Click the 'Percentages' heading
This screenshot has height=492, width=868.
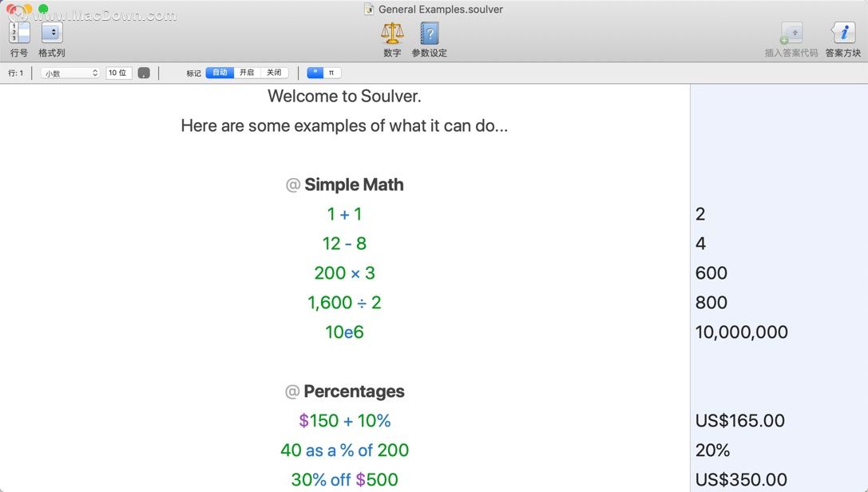pos(354,391)
